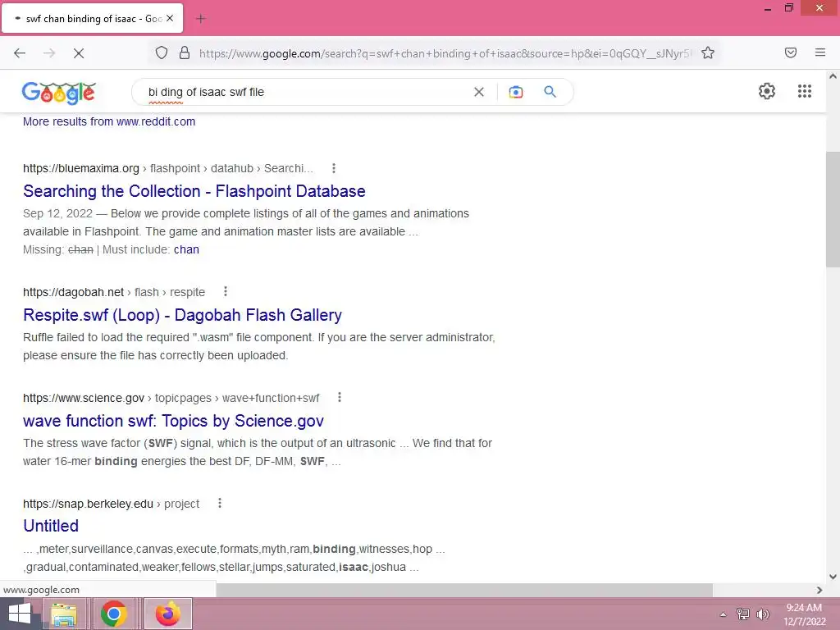Search by image with camera icon
Image resolution: width=840 pixels, height=630 pixels.
pyautogui.click(x=516, y=92)
